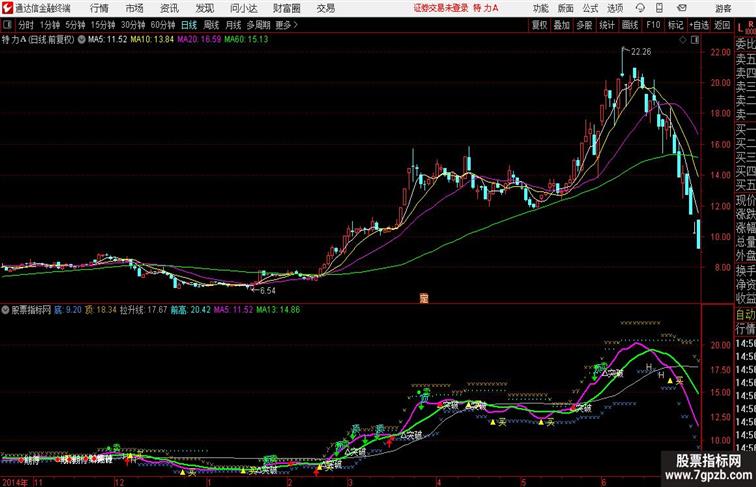Open the 资讯 menu
This screenshot has height=487, width=756.
pos(169,8)
